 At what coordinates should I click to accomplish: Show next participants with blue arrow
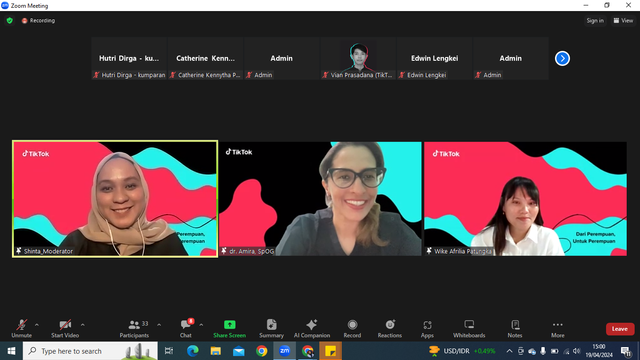(x=562, y=58)
